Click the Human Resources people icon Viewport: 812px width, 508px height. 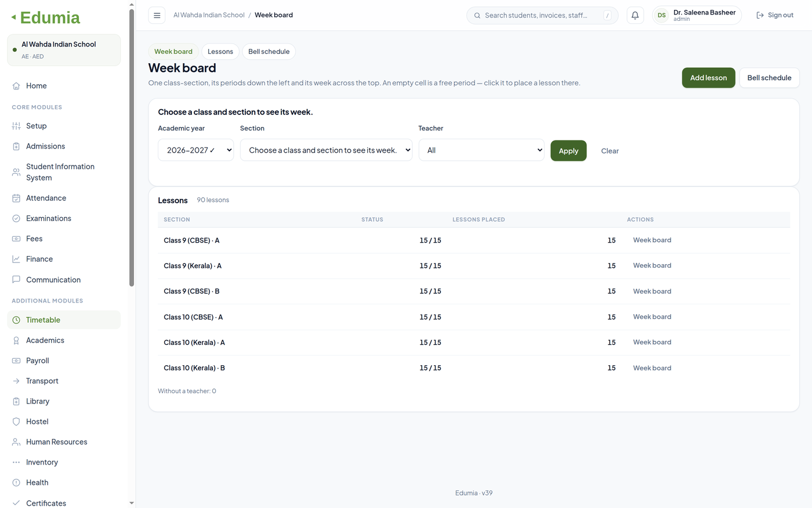click(16, 442)
